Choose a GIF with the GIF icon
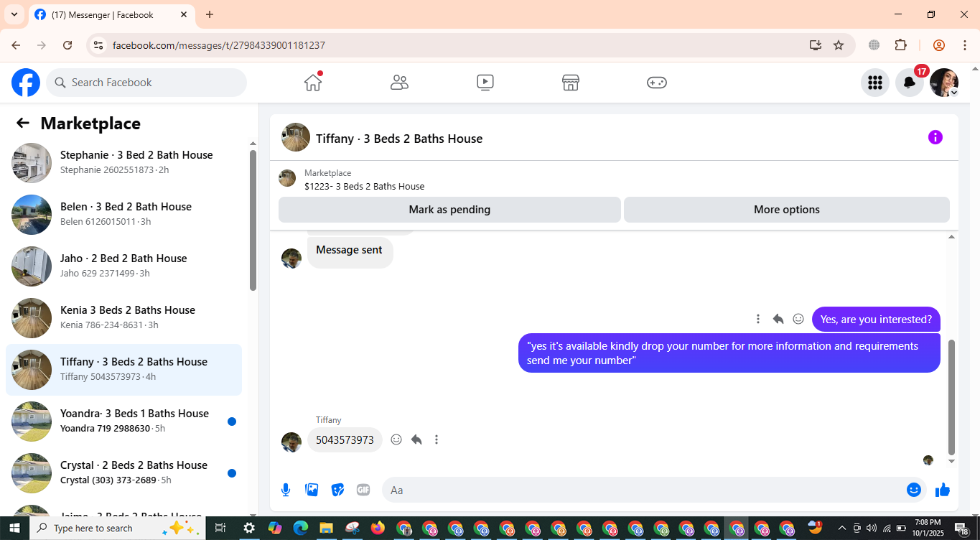 pos(363,490)
